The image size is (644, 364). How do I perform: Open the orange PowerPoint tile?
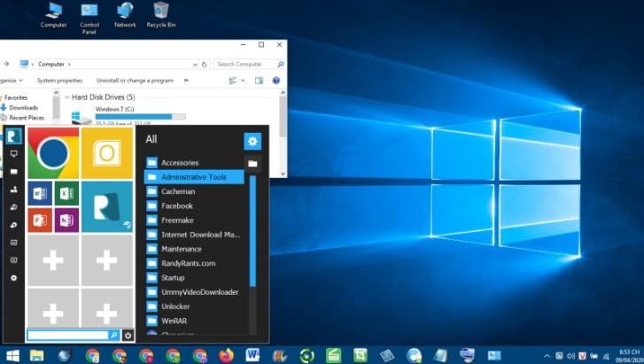tap(40, 220)
